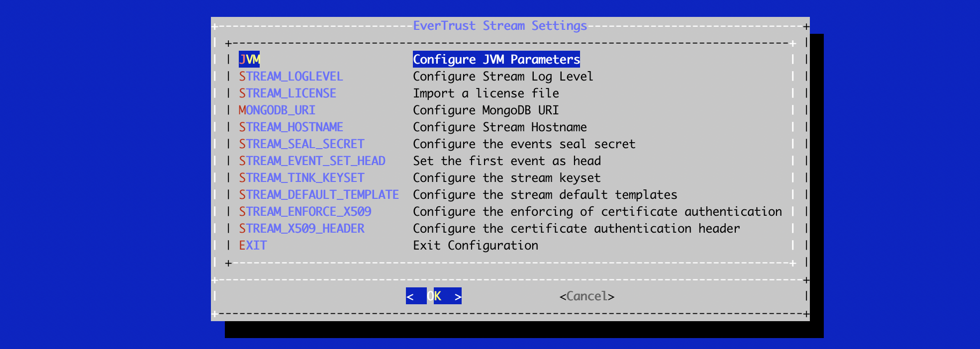This screenshot has width=980, height=349.
Task: Choose STREAM_TINK_KEYSET option
Action: point(301,177)
